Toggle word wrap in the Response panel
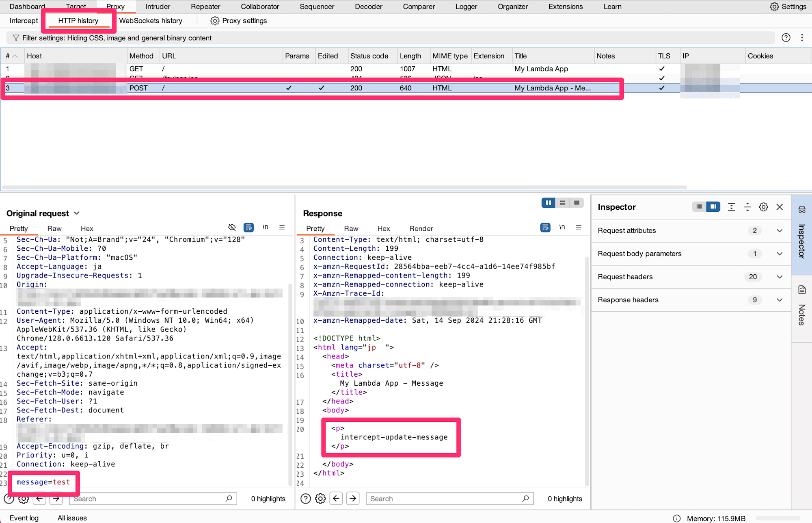812x523 pixels. (x=545, y=228)
